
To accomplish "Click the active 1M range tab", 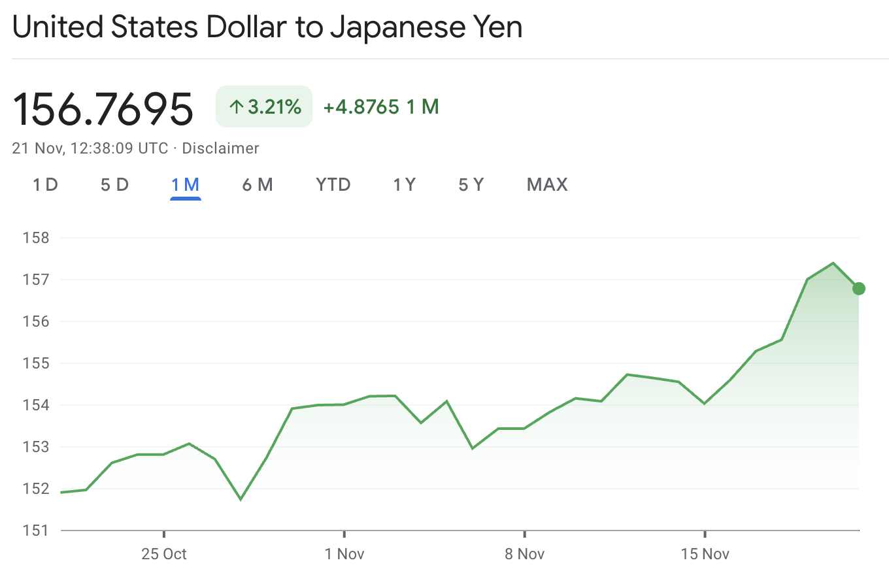I will [x=186, y=185].
